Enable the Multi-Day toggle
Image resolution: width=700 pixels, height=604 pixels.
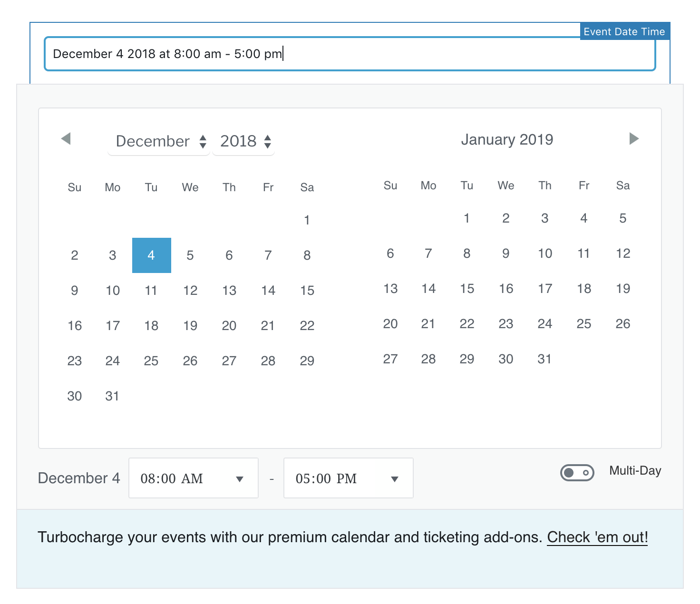577,473
